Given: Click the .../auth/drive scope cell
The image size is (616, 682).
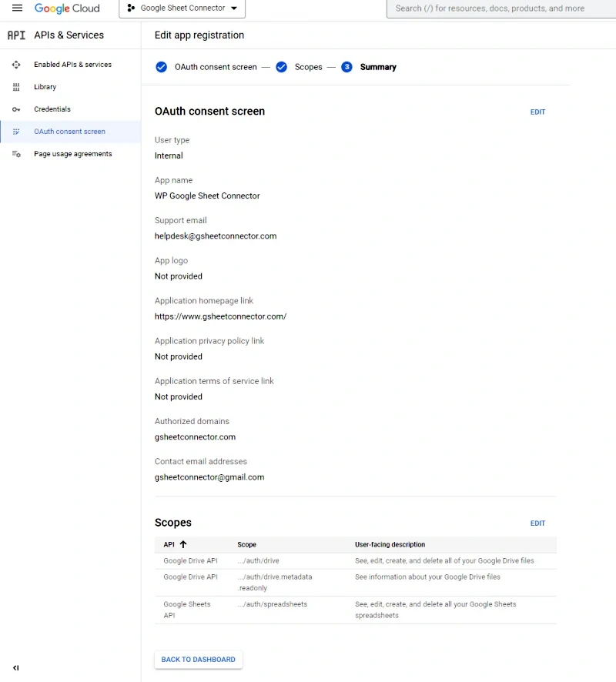Looking at the screenshot, I should [259, 560].
